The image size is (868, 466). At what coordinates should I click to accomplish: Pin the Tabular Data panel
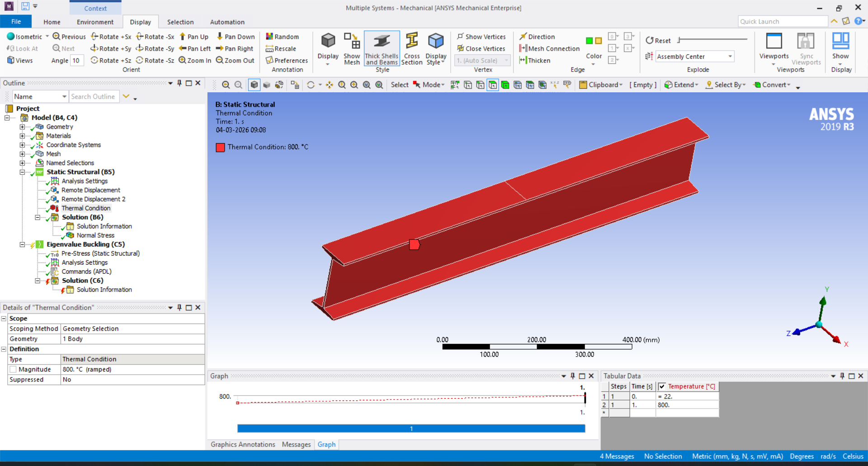point(842,376)
